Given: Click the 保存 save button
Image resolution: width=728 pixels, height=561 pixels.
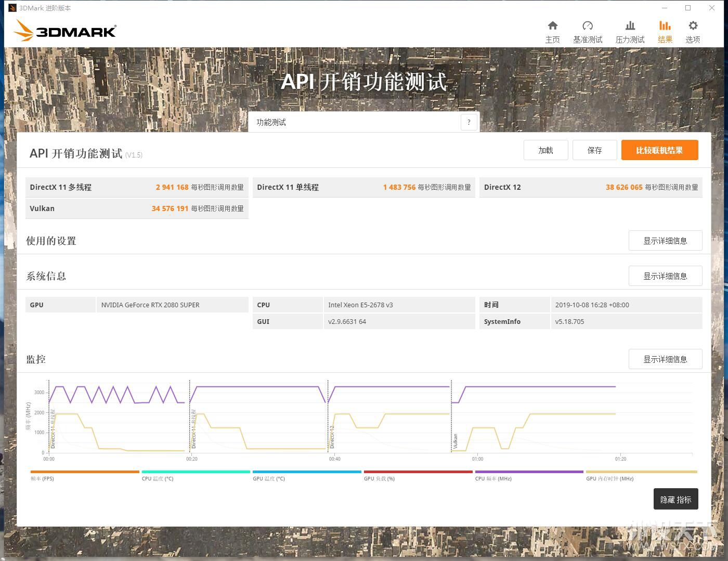Looking at the screenshot, I should click(x=594, y=150).
